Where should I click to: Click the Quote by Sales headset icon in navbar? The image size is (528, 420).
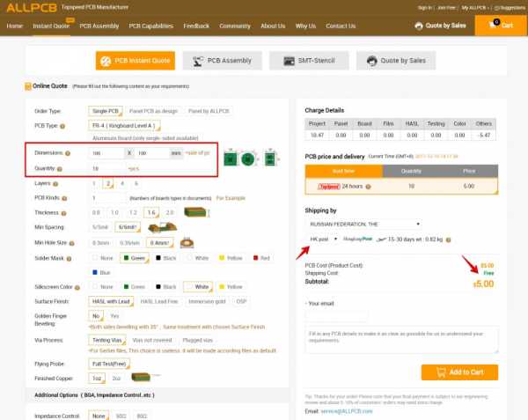(419, 26)
